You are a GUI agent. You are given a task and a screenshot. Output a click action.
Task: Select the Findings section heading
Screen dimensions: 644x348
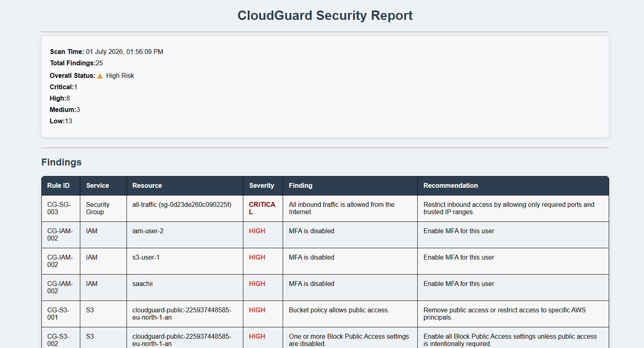(62, 162)
